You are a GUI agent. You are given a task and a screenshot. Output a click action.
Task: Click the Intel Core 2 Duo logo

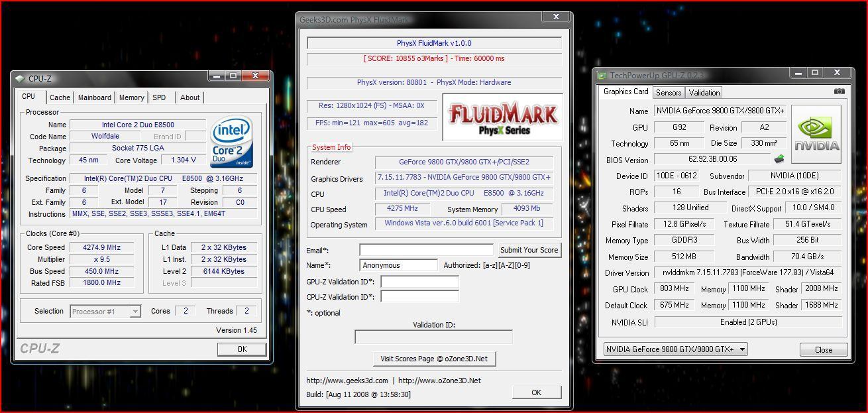pyautogui.click(x=232, y=142)
